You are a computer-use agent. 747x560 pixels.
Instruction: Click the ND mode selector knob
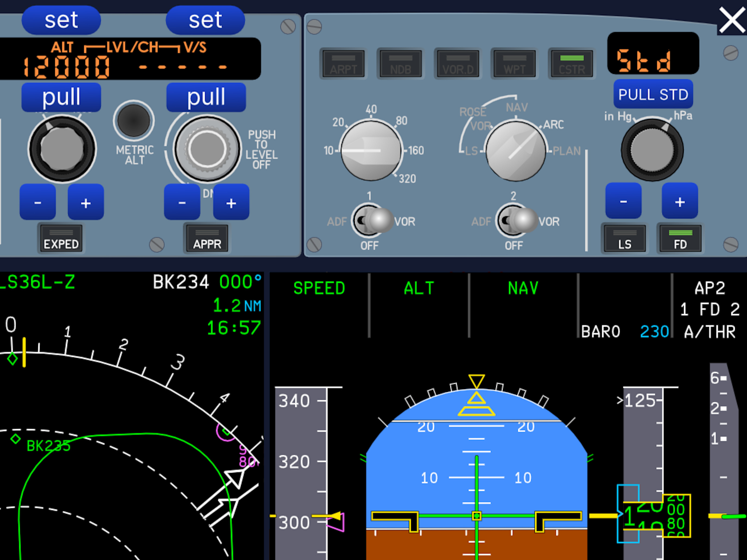click(x=516, y=150)
